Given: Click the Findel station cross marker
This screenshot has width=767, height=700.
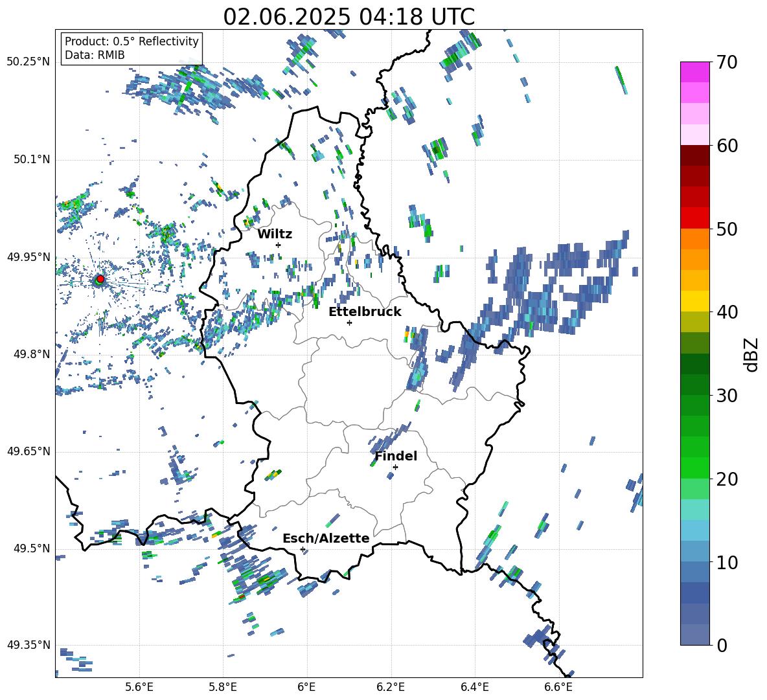Looking at the screenshot, I should click(x=395, y=468).
